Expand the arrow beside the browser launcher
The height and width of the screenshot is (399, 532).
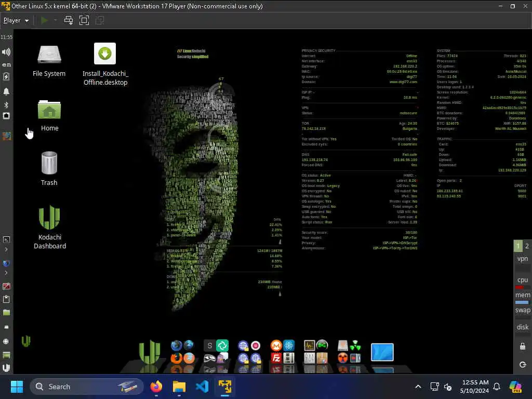click(6, 273)
